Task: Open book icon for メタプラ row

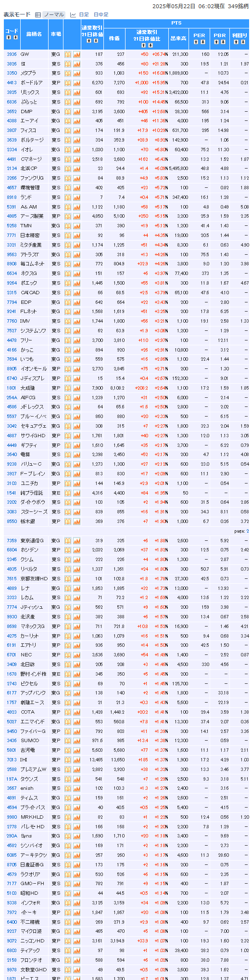Action: (x=68, y=73)
